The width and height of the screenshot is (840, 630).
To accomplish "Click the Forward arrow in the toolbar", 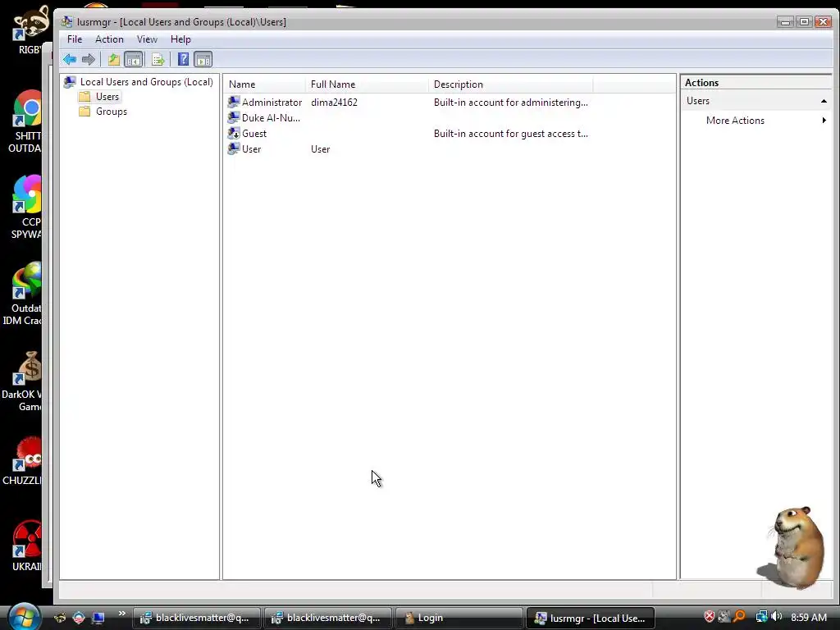I will click(89, 59).
